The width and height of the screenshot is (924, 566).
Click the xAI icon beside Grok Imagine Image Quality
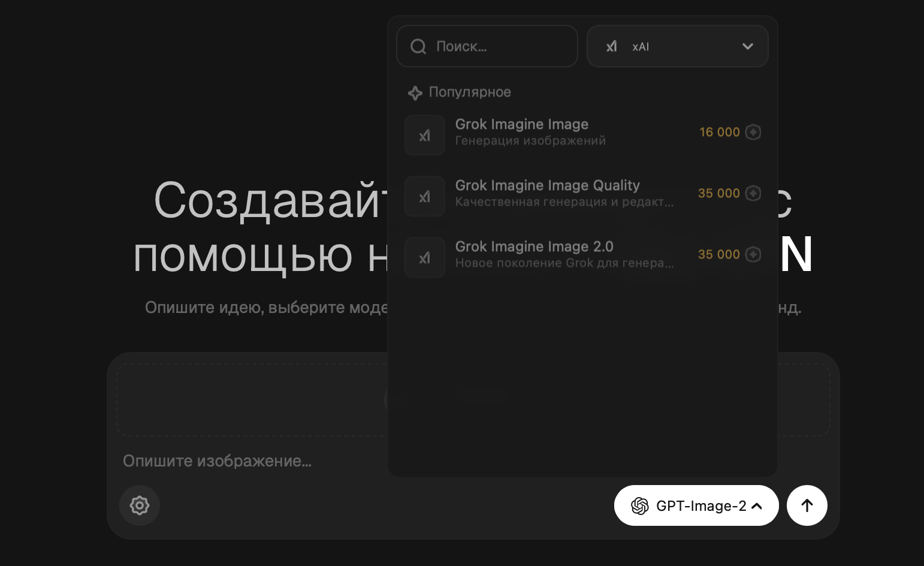pyautogui.click(x=425, y=196)
